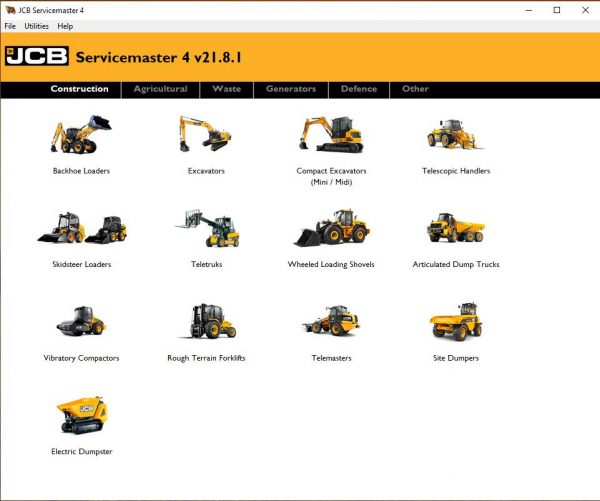Select the Rough Terrain Forklifts image

pos(208,321)
